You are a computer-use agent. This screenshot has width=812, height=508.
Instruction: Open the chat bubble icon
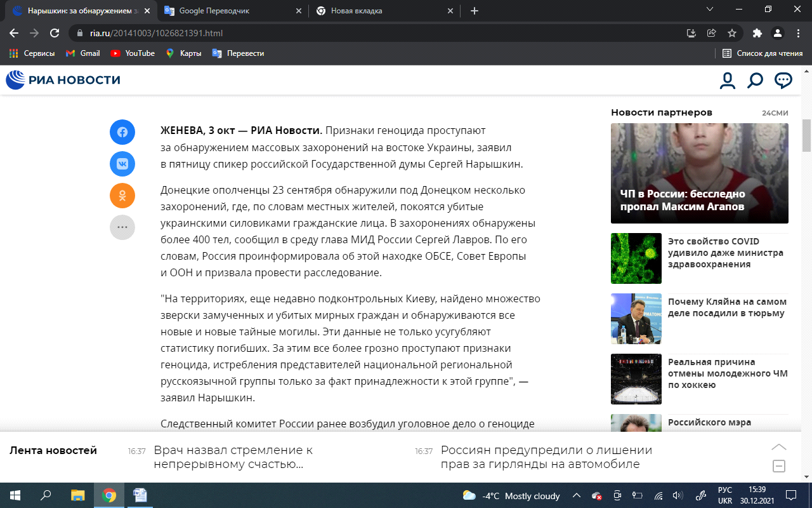783,81
